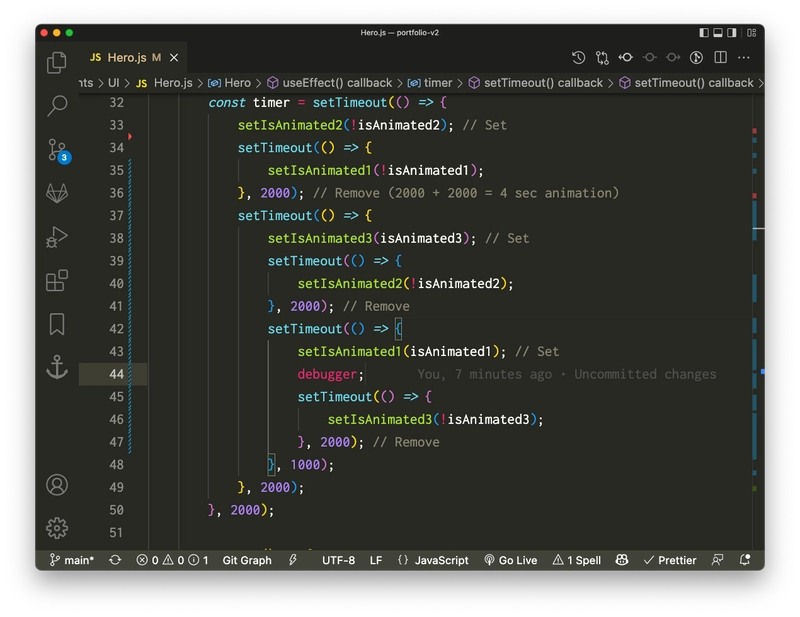800x617 pixels.
Task: Open the timer breadcrumb
Action: pyautogui.click(x=430, y=83)
